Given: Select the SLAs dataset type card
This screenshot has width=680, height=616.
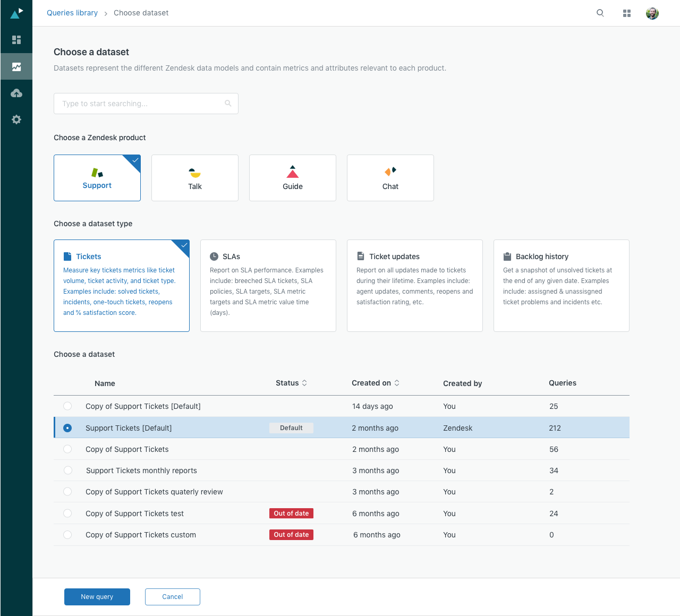Looking at the screenshot, I should coord(268,286).
